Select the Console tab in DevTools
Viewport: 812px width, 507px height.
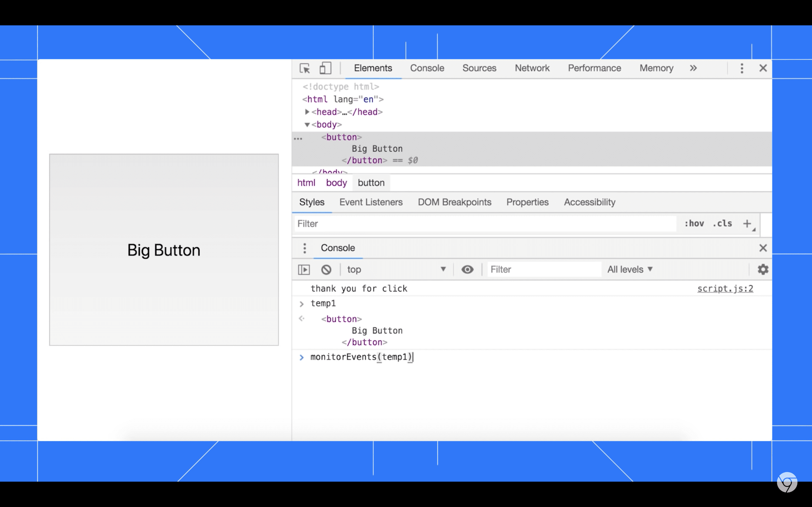click(427, 68)
